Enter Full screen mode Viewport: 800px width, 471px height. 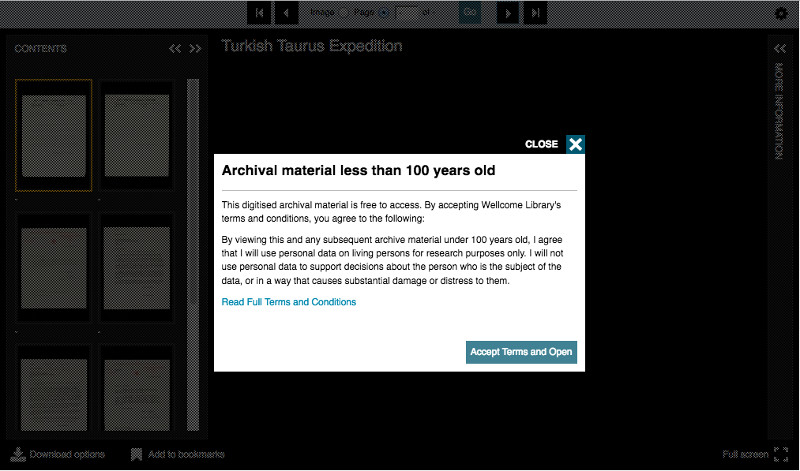click(755, 454)
